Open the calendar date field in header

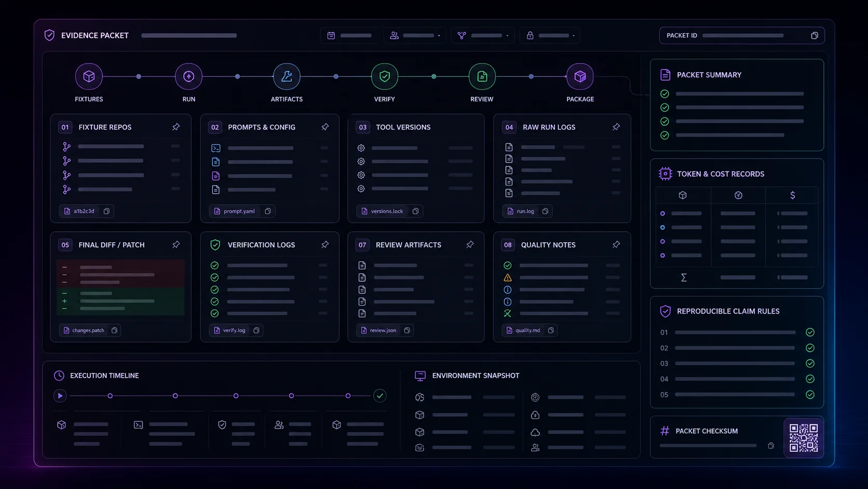tap(349, 35)
